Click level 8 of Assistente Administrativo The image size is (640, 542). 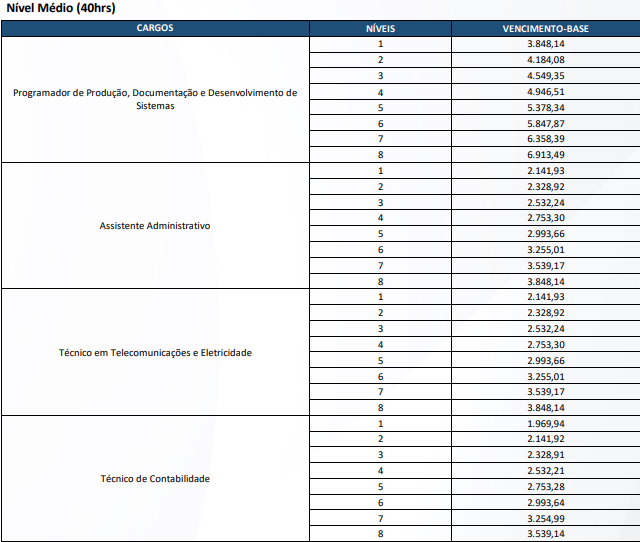pos(380,281)
